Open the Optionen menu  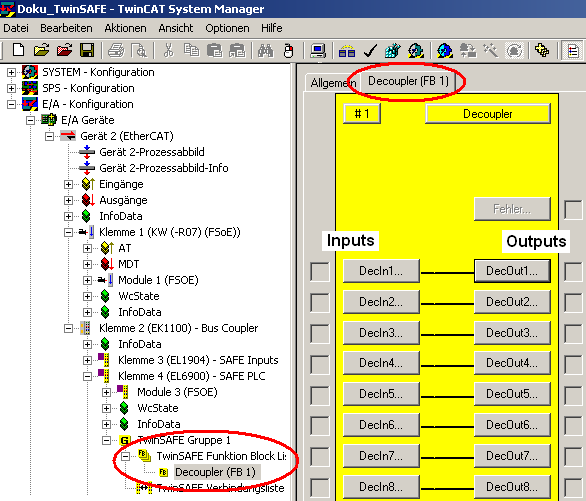tap(227, 28)
